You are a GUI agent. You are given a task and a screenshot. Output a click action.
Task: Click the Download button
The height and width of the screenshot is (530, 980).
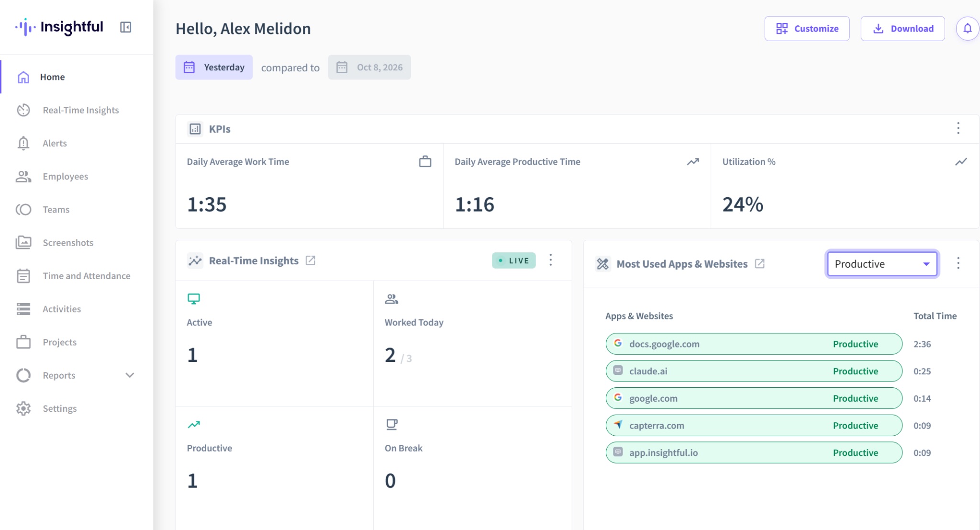point(902,29)
